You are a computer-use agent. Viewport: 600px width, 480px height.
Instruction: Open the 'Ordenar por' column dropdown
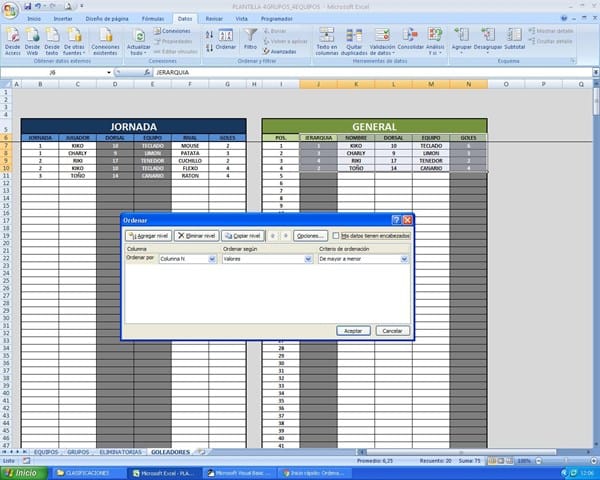coord(212,258)
